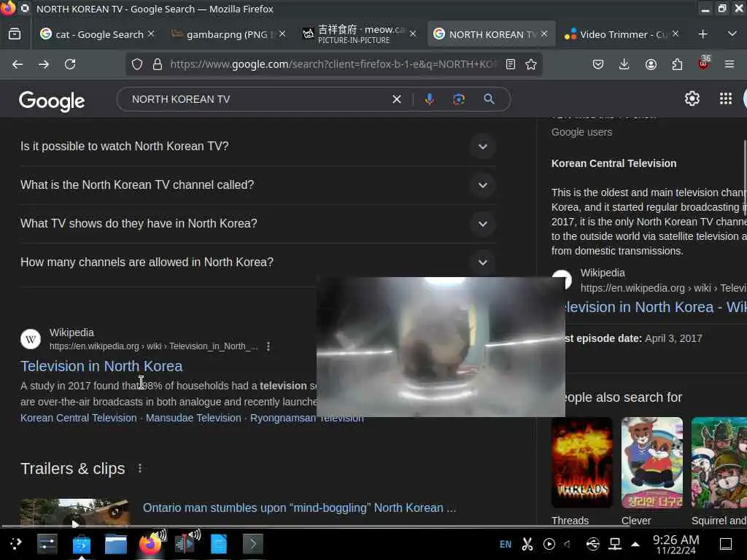Image resolution: width=747 pixels, height=560 pixels.
Task: Open the Squirrel related search thumbnail
Action: tap(719, 462)
